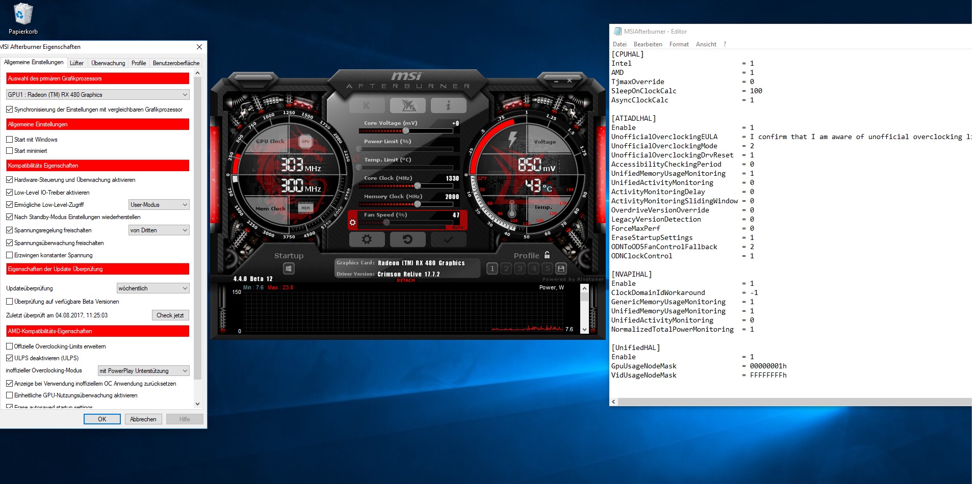This screenshot has height=484, width=980.
Task: Open the 'von Dritten' voltage control dropdown
Action: click(159, 230)
